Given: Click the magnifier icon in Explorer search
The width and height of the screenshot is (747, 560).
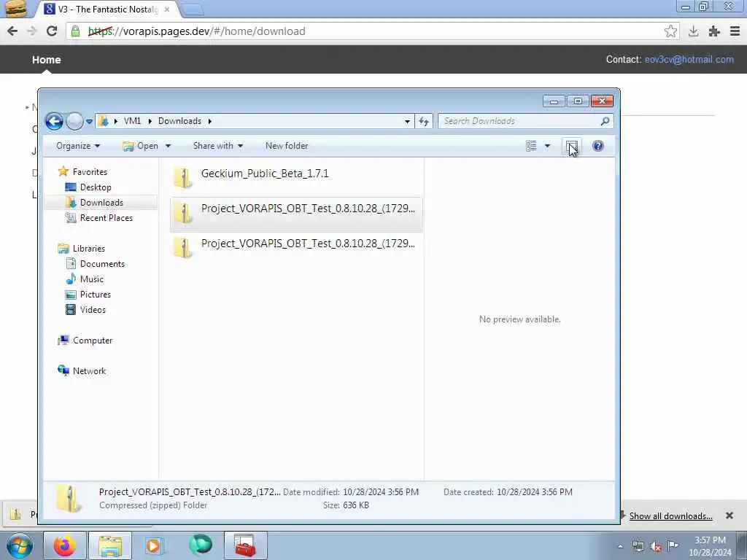Looking at the screenshot, I should [x=605, y=121].
